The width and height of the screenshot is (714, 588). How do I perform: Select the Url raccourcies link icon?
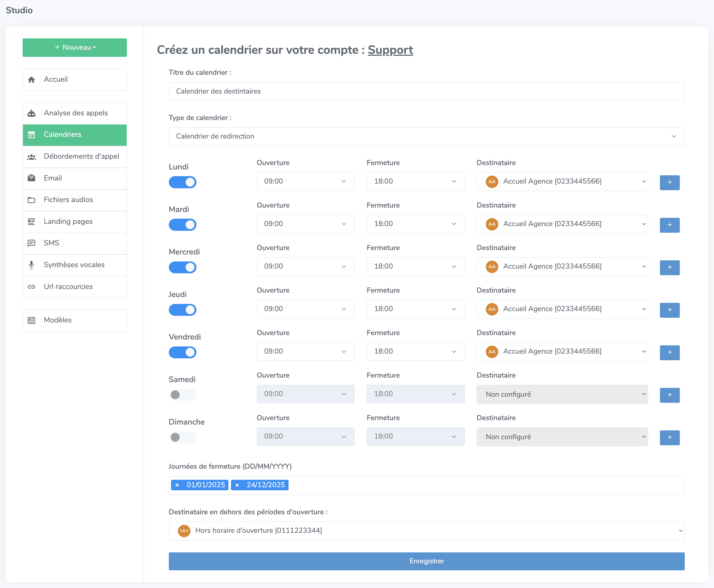pyautogui.click(x=31, y=287)
